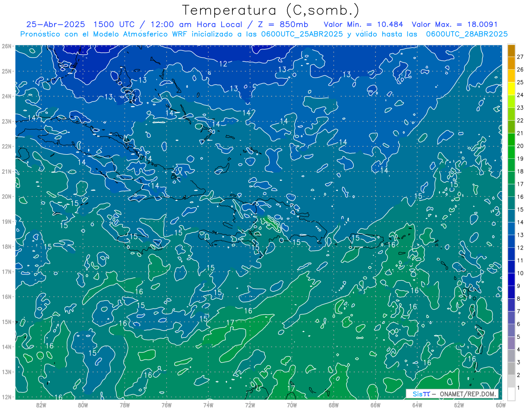Image resolution: width=532 pixels, height=411 pixels.
Task: Click the "76W" longitude axis label
Action: [167, 405]
